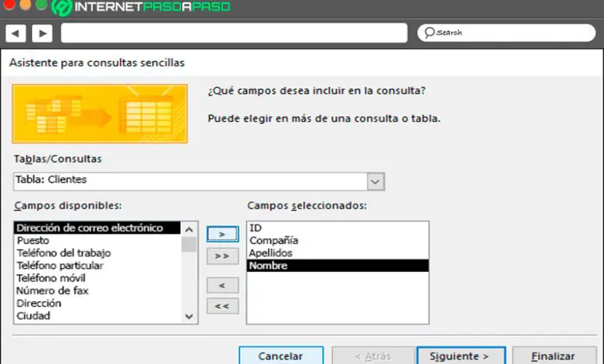Click the Siguiente > button
This screenshot has width=604, height=364.
point(461,356)
